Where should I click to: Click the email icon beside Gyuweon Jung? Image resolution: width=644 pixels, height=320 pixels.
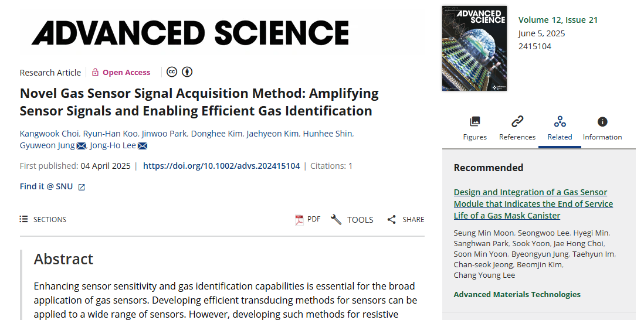pos(82,146)
